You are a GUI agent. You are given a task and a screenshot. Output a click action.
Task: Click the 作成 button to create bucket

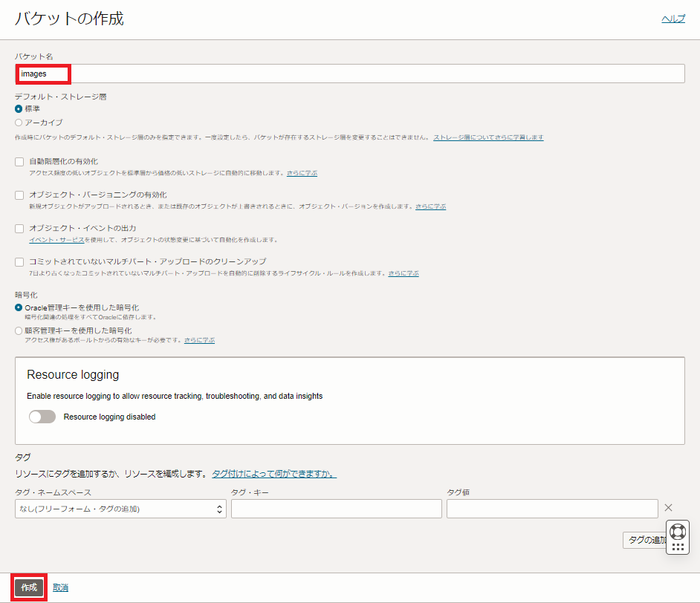[29, 587]
